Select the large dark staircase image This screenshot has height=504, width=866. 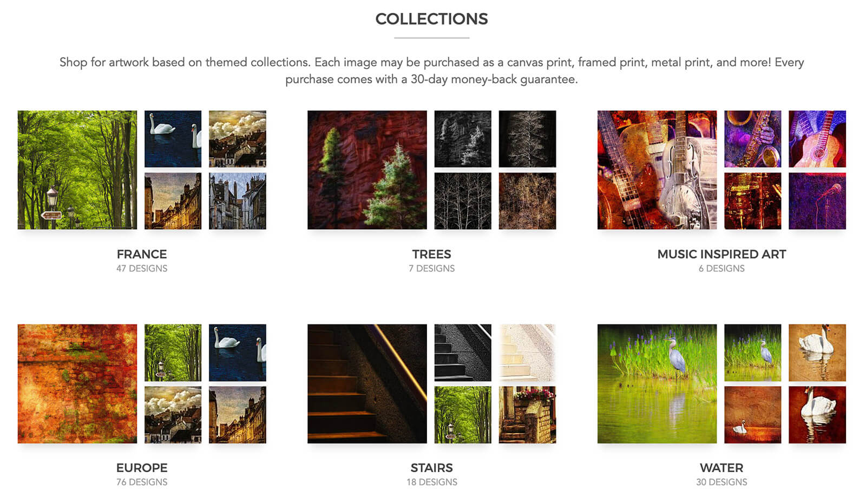(367, 384)
